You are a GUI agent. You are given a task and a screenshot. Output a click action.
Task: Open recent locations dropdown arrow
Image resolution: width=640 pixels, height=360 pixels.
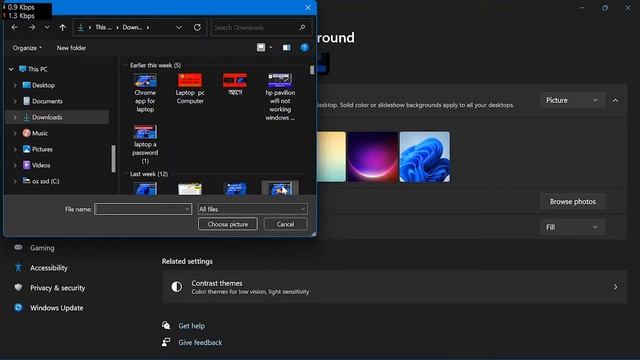tap(47, 27)
